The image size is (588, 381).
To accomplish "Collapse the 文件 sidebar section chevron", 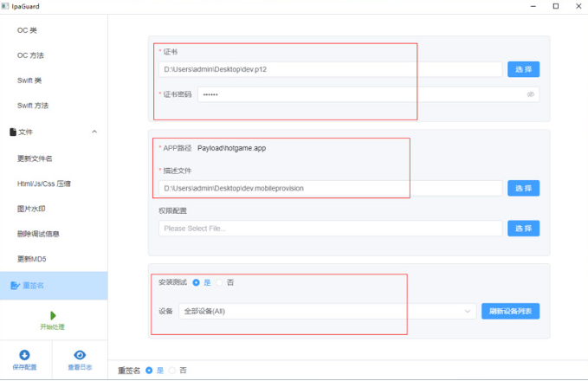I will tap(94, 132).
